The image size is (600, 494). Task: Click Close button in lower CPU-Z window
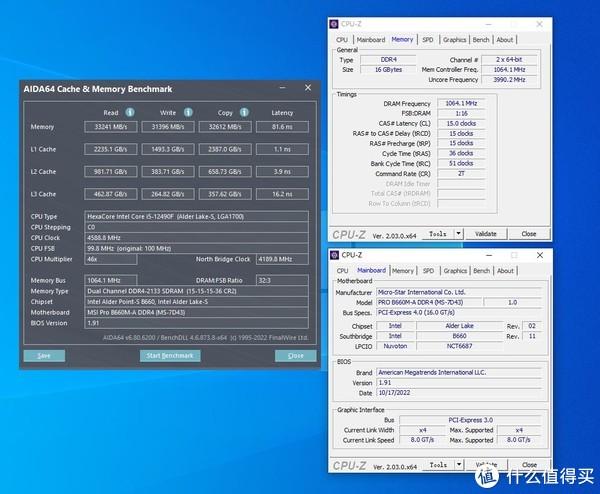click(x=530, y=465)
